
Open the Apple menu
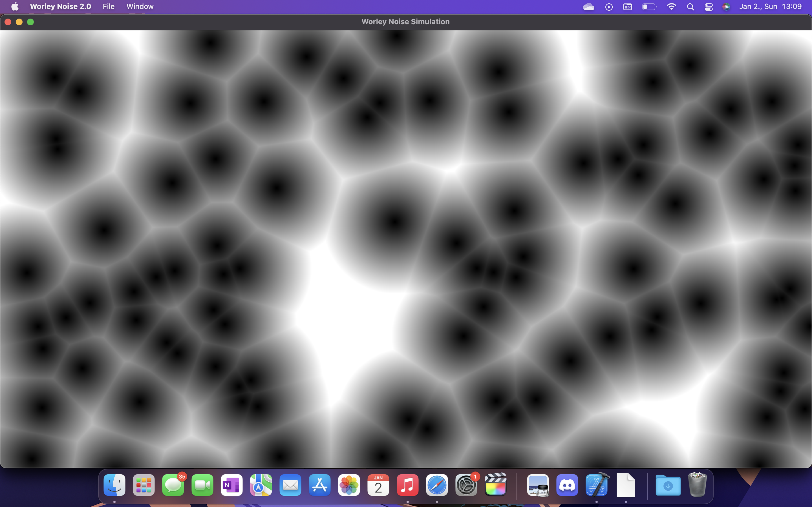tap(15, 6)
